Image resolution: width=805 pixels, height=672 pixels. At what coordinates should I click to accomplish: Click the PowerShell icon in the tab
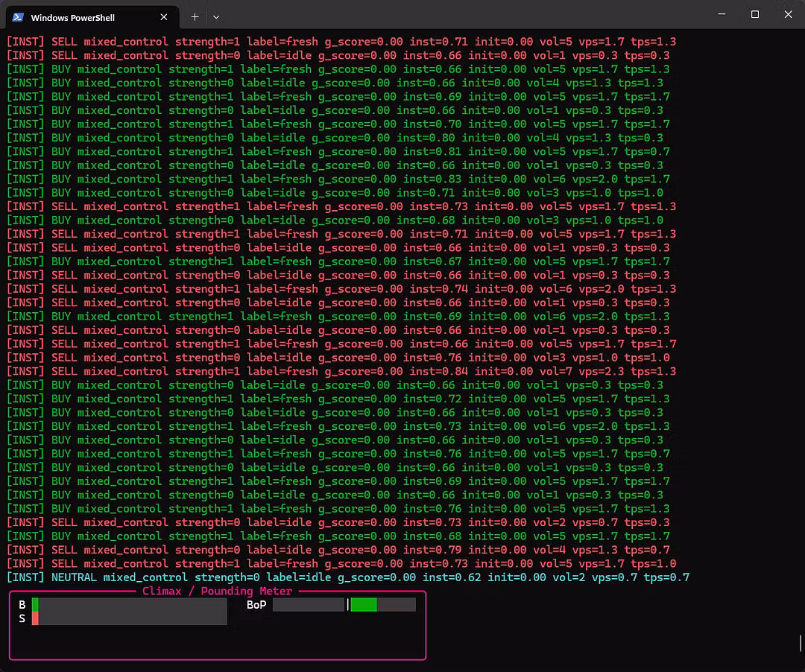click(16, 17)
